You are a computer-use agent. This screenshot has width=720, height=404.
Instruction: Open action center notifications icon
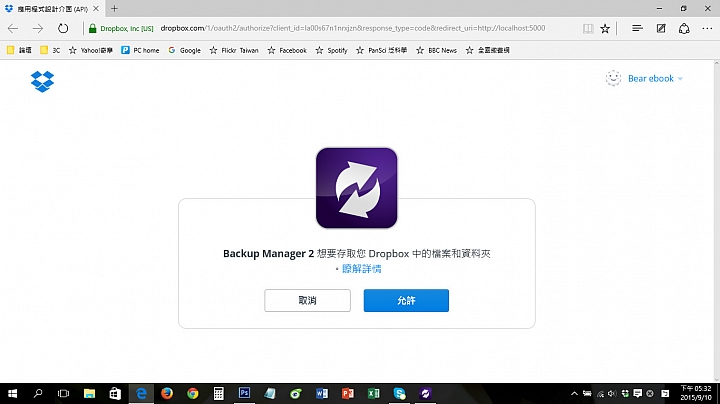(x=637, y=393)
